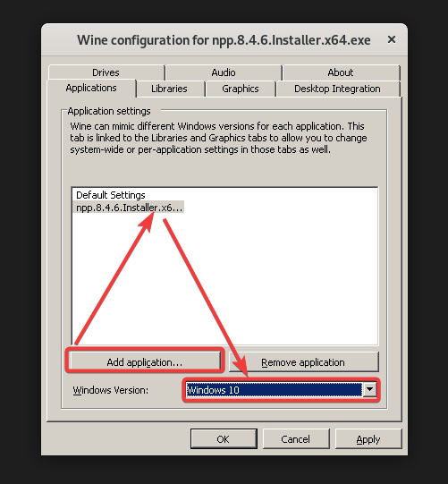Image resolution: width=448 pixels, height=484 pixels.
Task: Confirm with the OK button
Action: [x=224, y=439]
